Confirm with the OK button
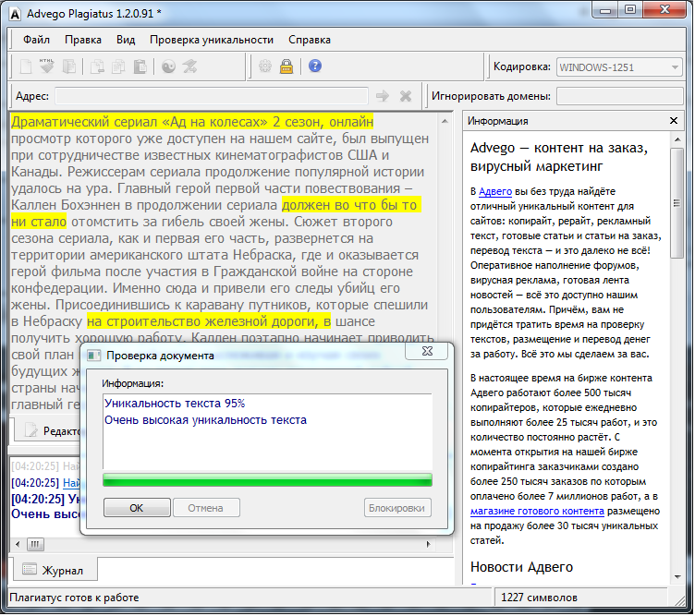 point(137,508)
